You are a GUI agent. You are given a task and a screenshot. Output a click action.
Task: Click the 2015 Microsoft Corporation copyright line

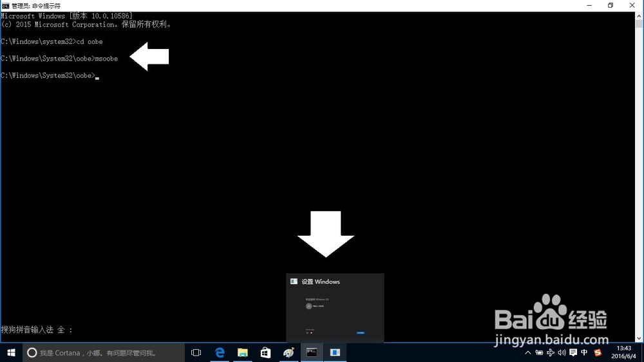point(86,24)
